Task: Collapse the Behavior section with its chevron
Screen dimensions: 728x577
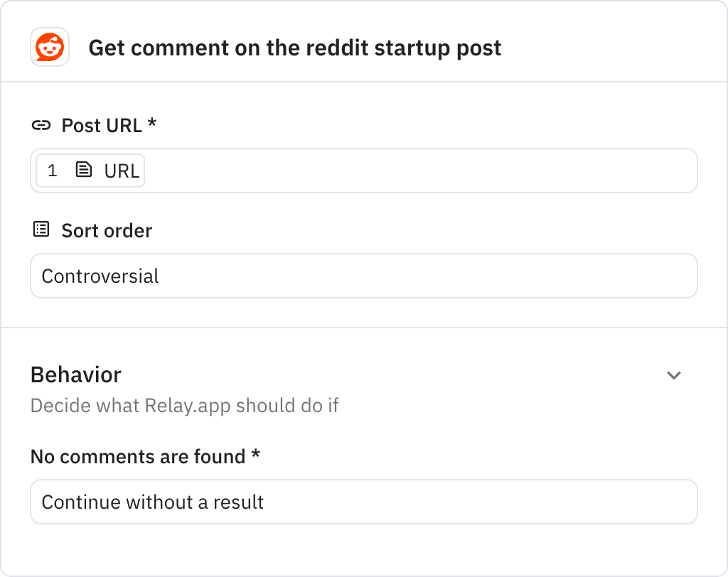Action: tap(674, 374)
